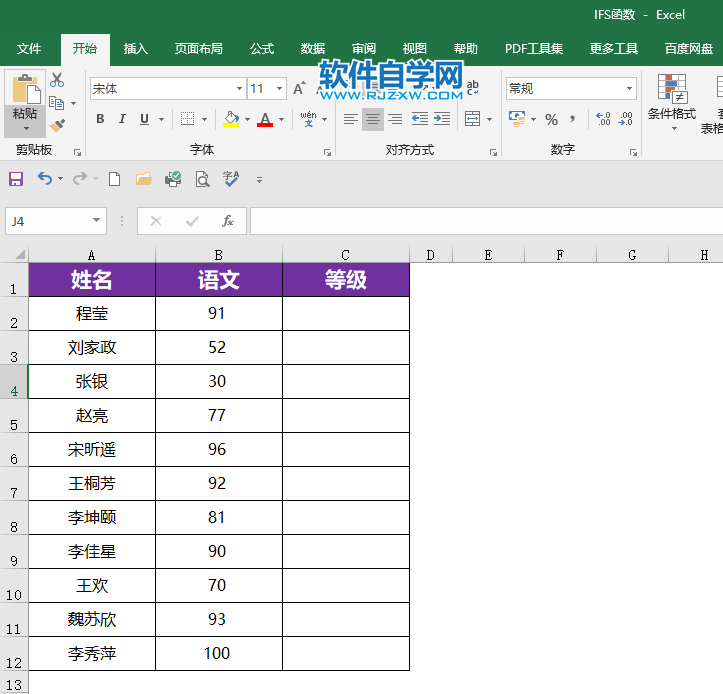Image resolution: width=723 pixels, height=694 pixels.
Task: Center align text
Action: click(x=373, y=119)
